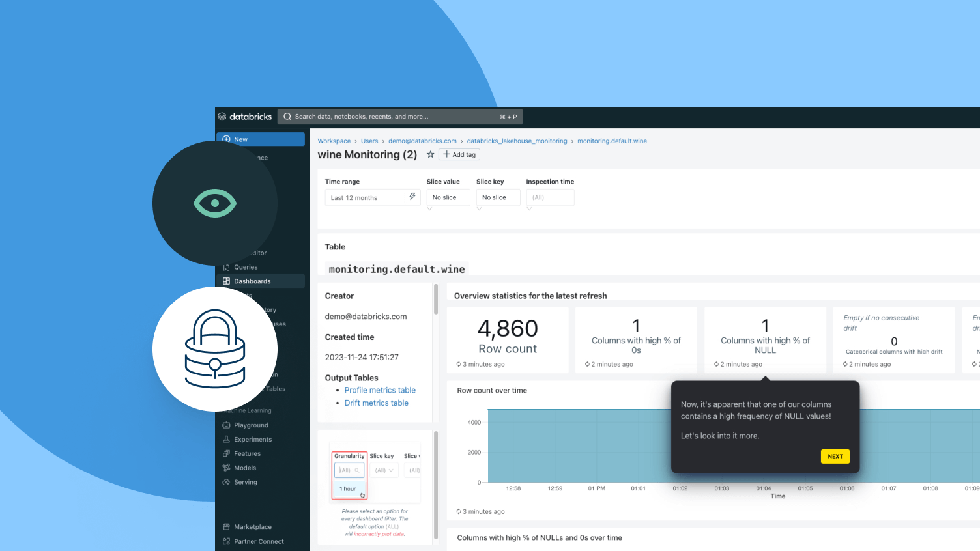Open Experiments in the sidebar
980x551 pixels.
coord(253,440)
